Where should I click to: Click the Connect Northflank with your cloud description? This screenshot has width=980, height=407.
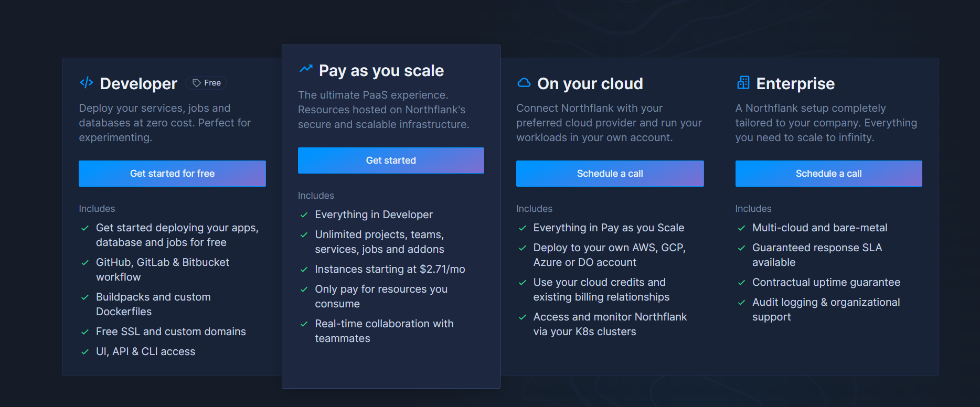[609, 123]
